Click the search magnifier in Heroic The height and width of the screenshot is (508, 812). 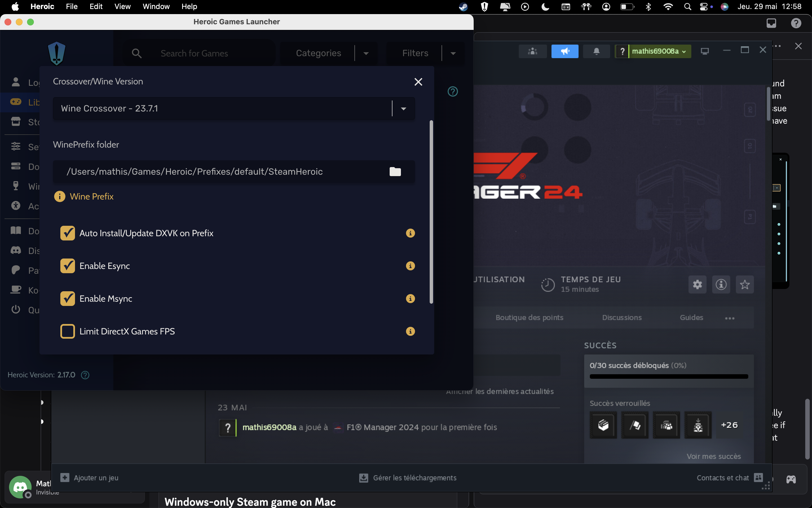(x=136, y=53)
